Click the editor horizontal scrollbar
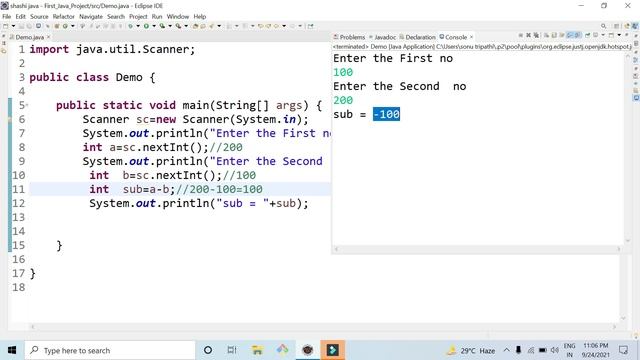Image resolution: width=640 pixels, height=360 pixels. (323, 327)
